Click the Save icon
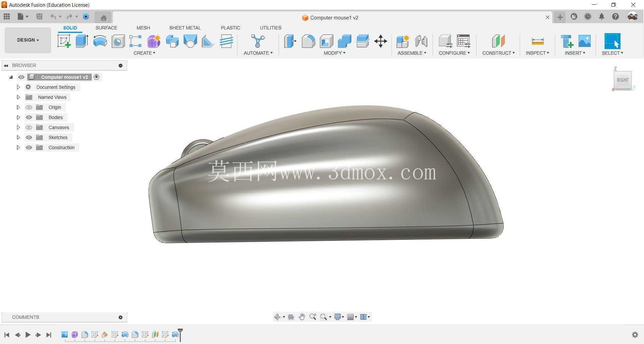 tap(39, 16)
